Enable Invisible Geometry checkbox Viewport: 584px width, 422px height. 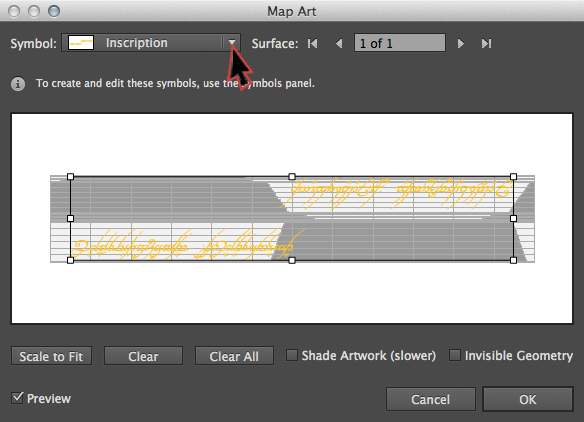[x=455, y=355]
